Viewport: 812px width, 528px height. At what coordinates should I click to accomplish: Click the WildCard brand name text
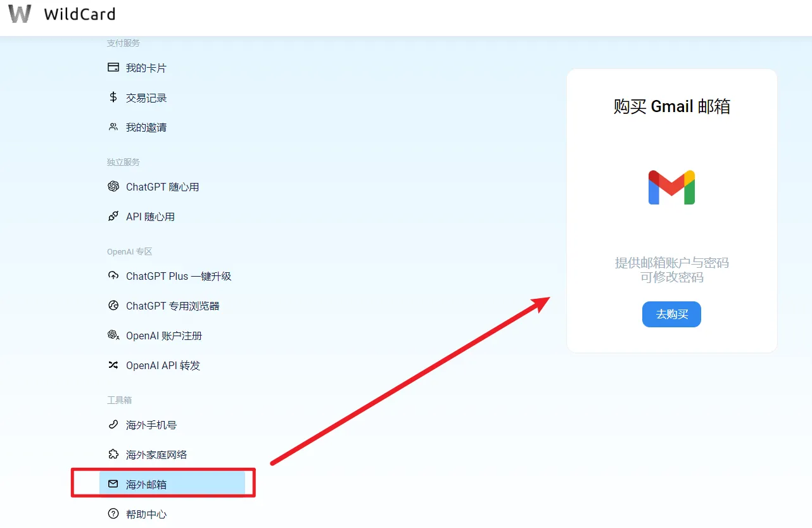pyautogui.click(x=80, y=14)
